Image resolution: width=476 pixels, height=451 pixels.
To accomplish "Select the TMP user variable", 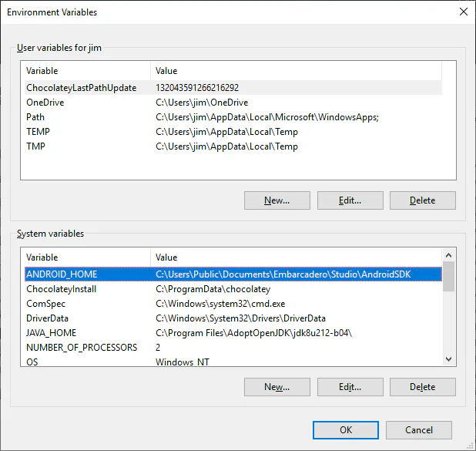I will pos(35,146).
